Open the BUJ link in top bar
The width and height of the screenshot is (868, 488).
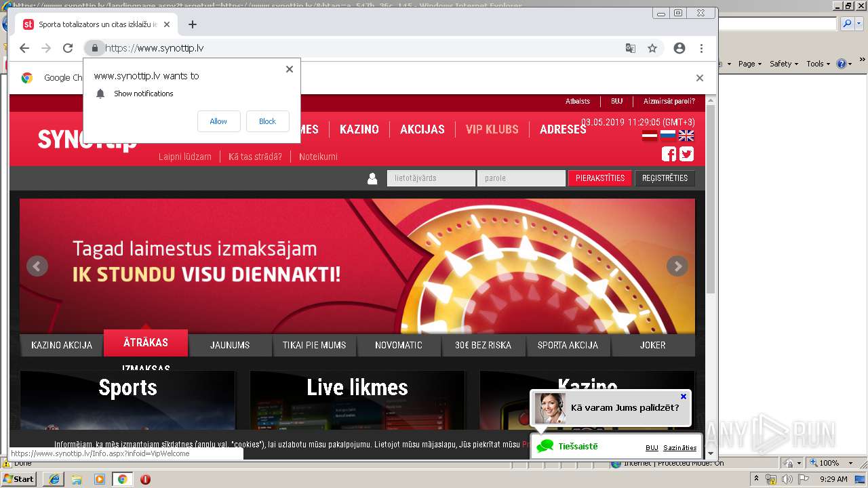616,102
